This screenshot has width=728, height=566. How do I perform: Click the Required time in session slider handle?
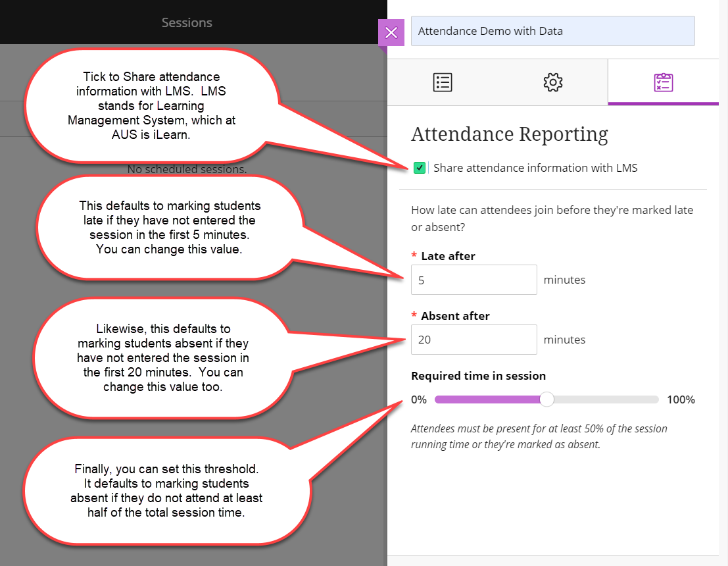pyautogui.click(x=547, y=399)
